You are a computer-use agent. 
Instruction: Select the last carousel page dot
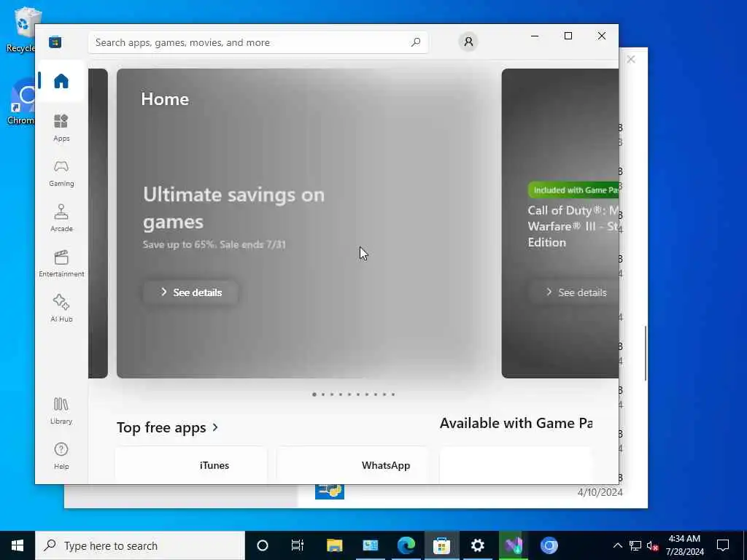(x=393, y=394)
